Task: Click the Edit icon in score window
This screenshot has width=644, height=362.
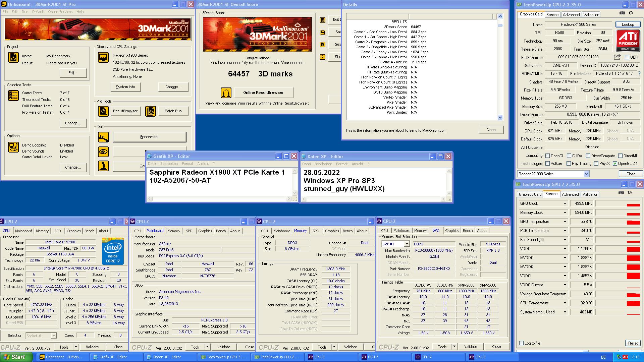Action: pos(323,20)
